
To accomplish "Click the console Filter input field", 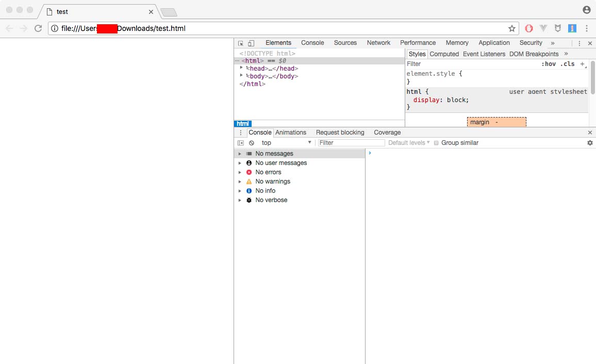I will 351,143.
